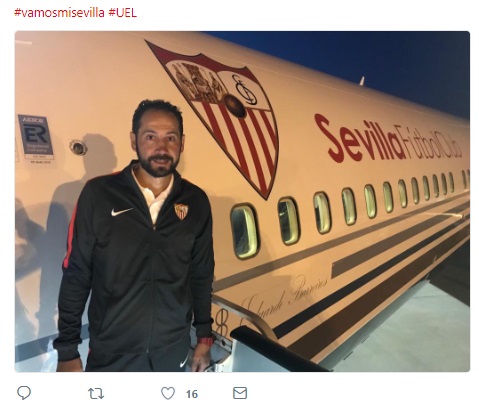The width and height of the screenshot is (479, 406).
Task: Click the like count showing 16
Action: [192, 394]
